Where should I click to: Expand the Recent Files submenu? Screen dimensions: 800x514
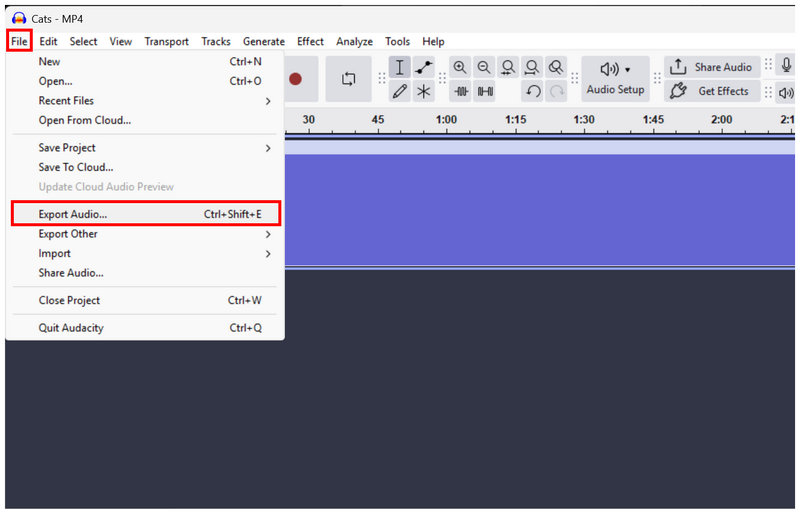[145, 101]
